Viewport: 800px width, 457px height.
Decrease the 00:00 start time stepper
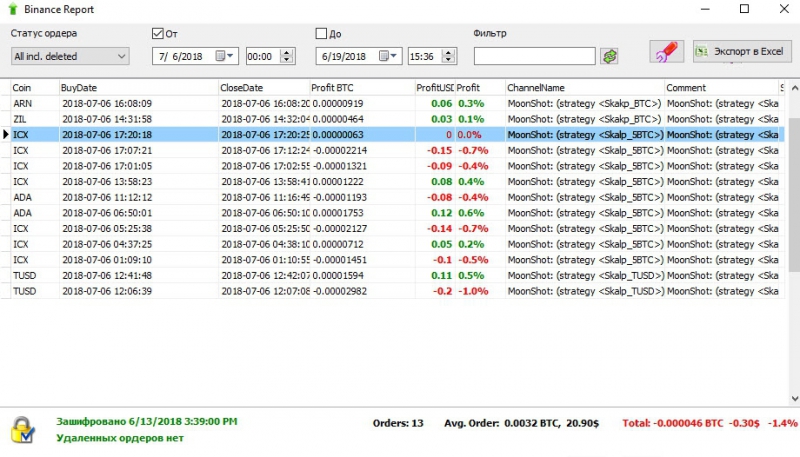point(287,60)
